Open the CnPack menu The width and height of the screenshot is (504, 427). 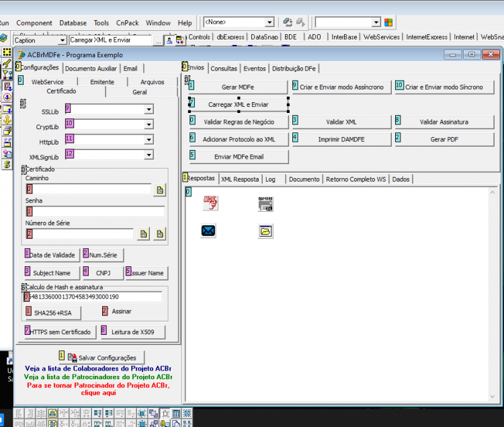pyautogui.click(x=127, y=23)
